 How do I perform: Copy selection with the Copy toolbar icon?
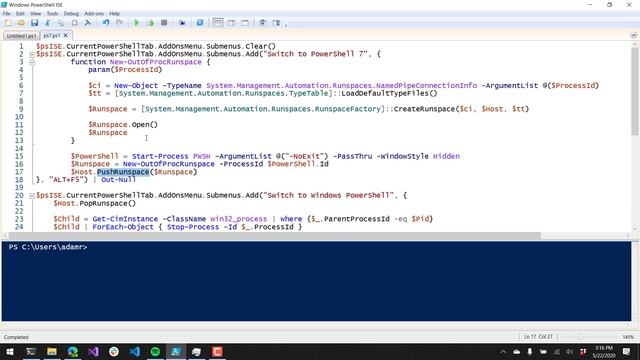(61, 23)
